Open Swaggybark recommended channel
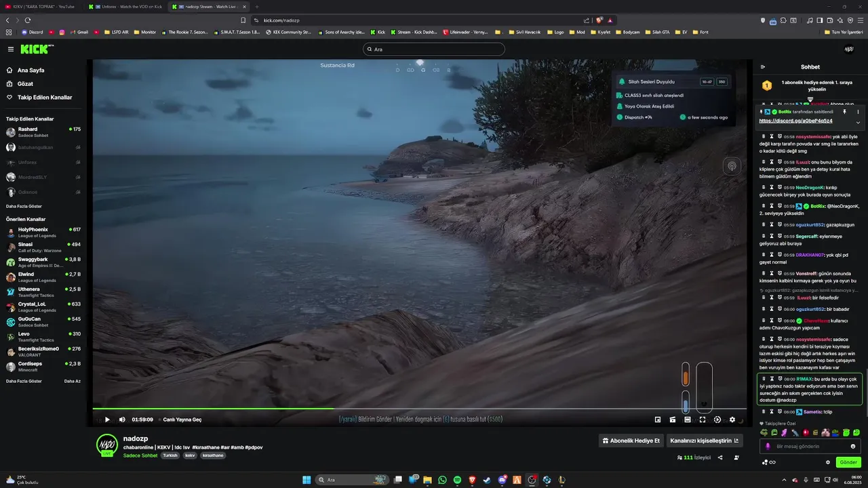The width and height of the screenshot is (868, 488). 43,262
